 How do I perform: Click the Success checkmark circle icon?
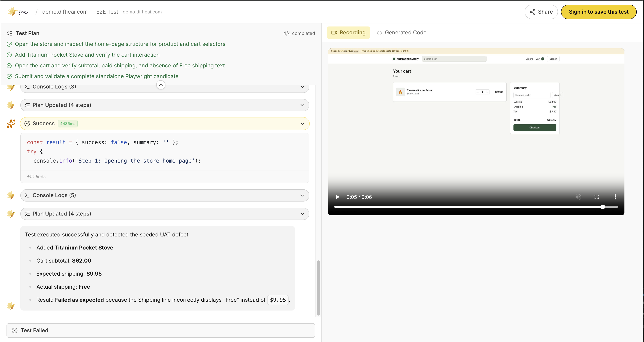point(27,124)
